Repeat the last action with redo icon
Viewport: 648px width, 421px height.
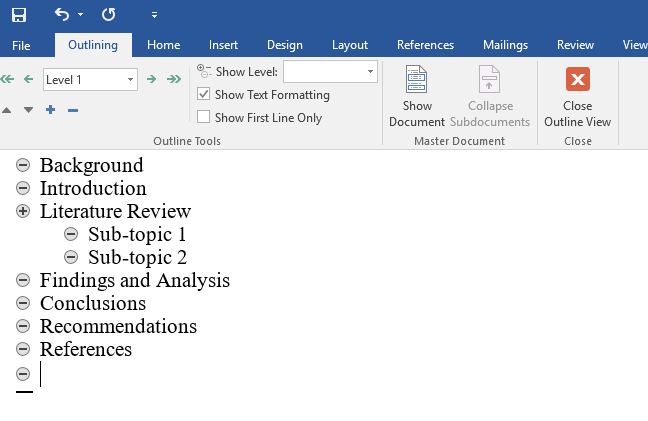click(x=109, y=14)
